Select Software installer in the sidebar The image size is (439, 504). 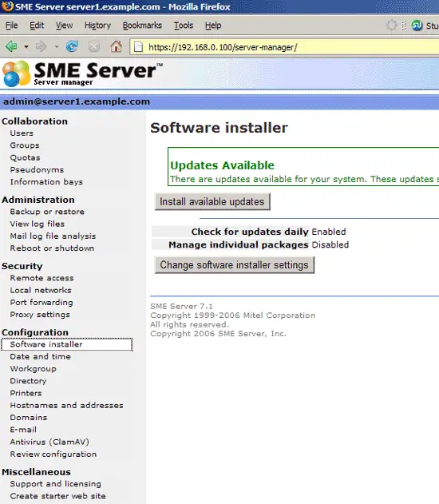tap(66, 344)
